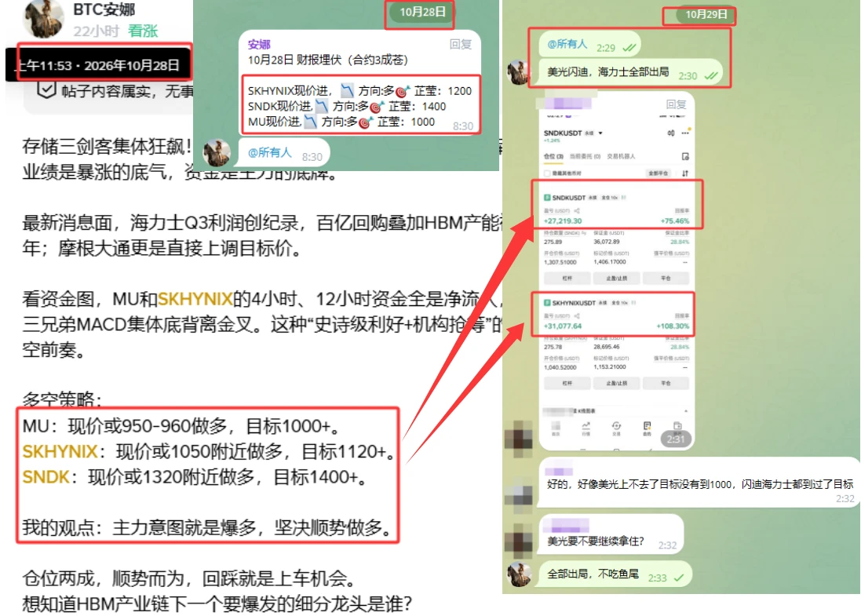
Task: Go to 交易 in the bottom navigation
Action: pyautogui.click(x=616, y=428)
